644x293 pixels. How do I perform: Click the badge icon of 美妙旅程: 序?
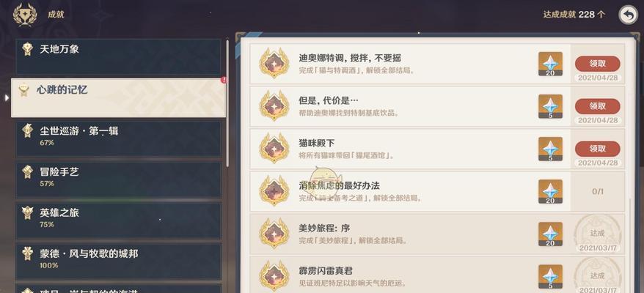pyautogui.click(x=274, y=233)
